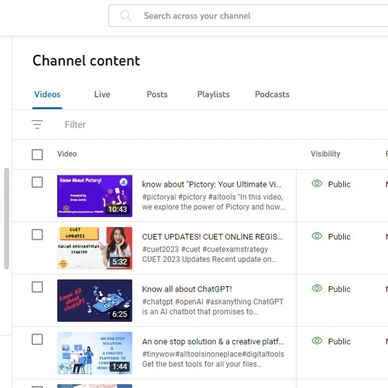Open the thumbnail with duration 1:44
The image size is (388, 388).
point(95,353)
